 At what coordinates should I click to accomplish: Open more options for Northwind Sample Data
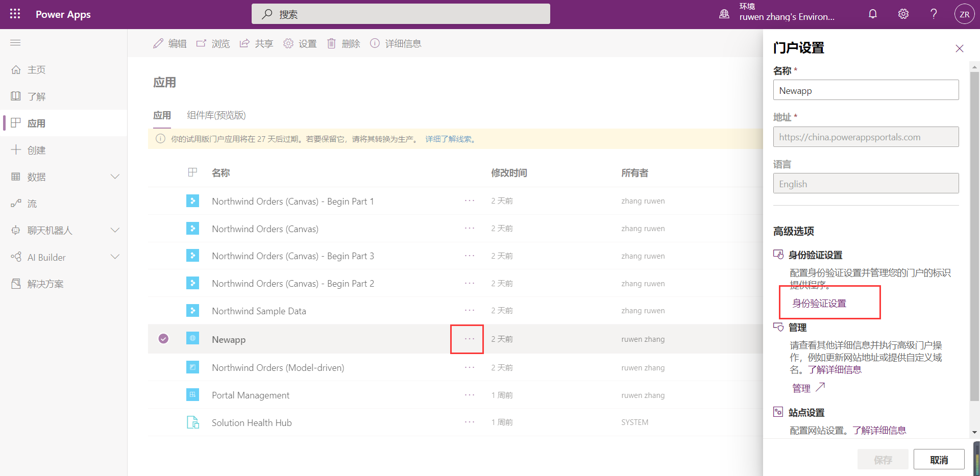tap(470, 310)
